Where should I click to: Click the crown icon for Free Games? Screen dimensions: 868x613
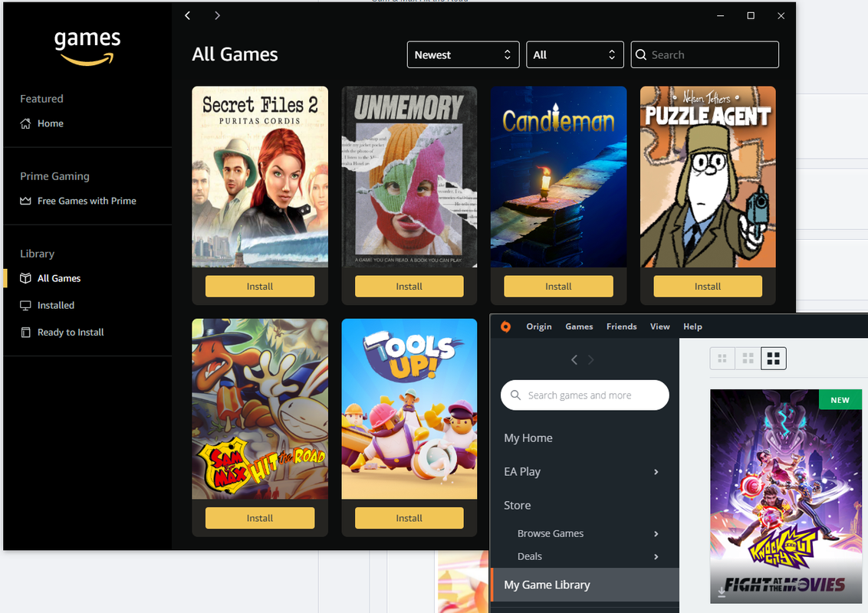point(25,201)
